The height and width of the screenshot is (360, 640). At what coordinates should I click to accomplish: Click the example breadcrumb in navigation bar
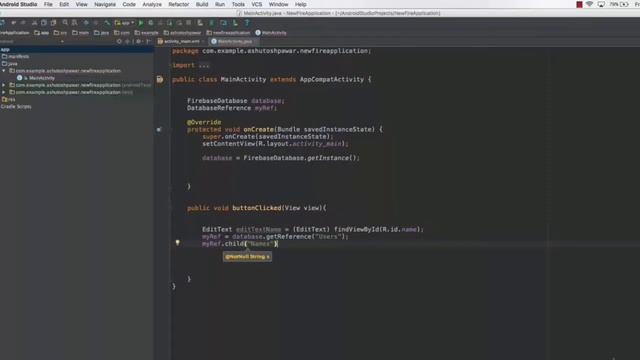(x=146, y=33)
